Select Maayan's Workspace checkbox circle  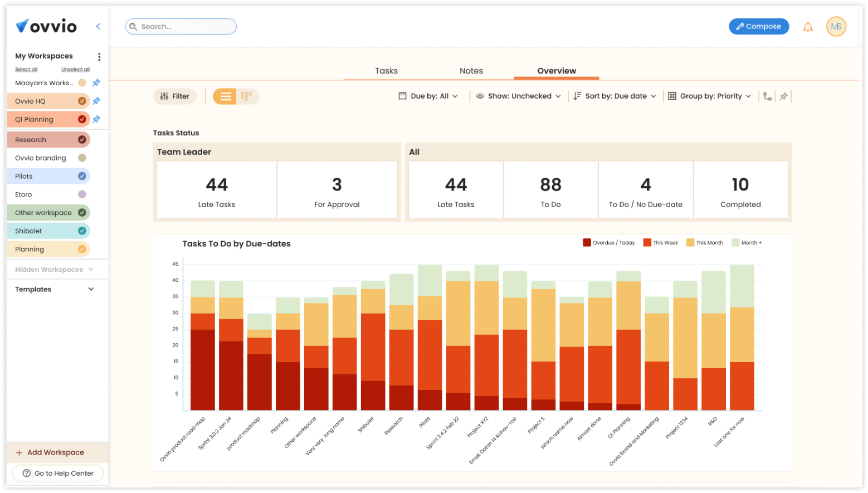click(82, 83)
